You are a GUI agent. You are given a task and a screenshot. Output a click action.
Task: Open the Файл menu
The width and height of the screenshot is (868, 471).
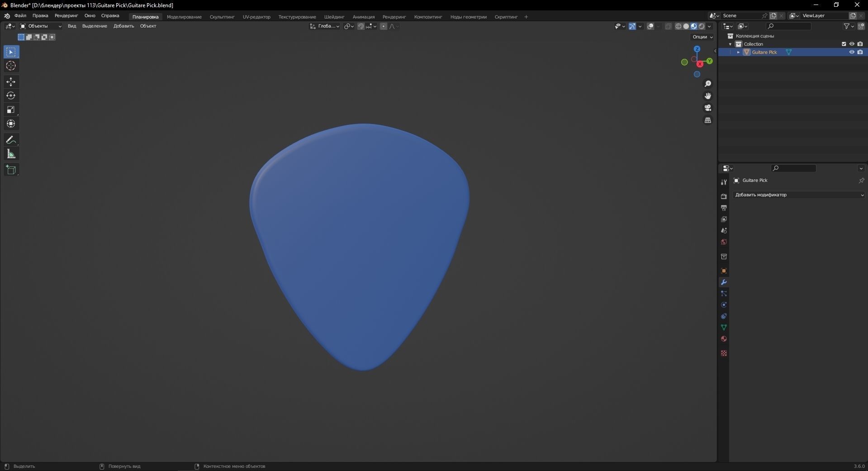click(20, 16)
